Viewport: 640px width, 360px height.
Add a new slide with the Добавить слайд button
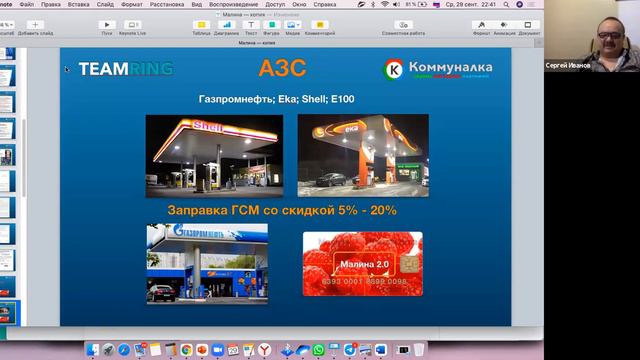pos(35,25)
